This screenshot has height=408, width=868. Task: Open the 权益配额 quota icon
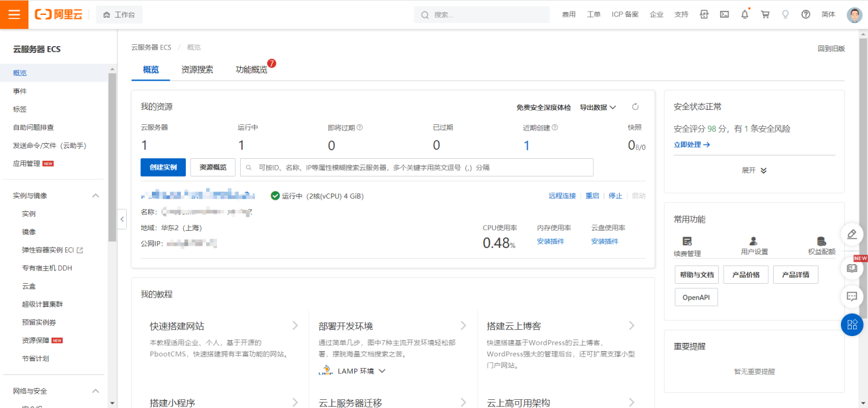(x=822, y=244)
